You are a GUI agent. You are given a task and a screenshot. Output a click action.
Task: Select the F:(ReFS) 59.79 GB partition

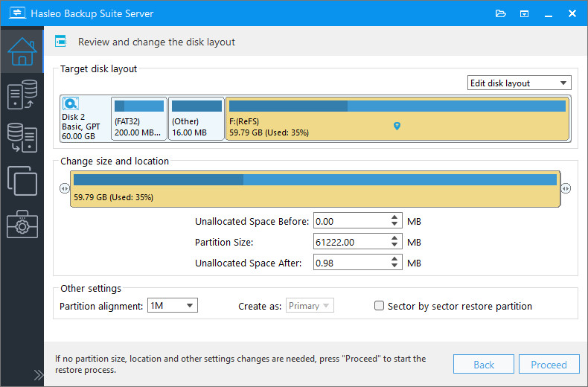[x=397, y=118]
